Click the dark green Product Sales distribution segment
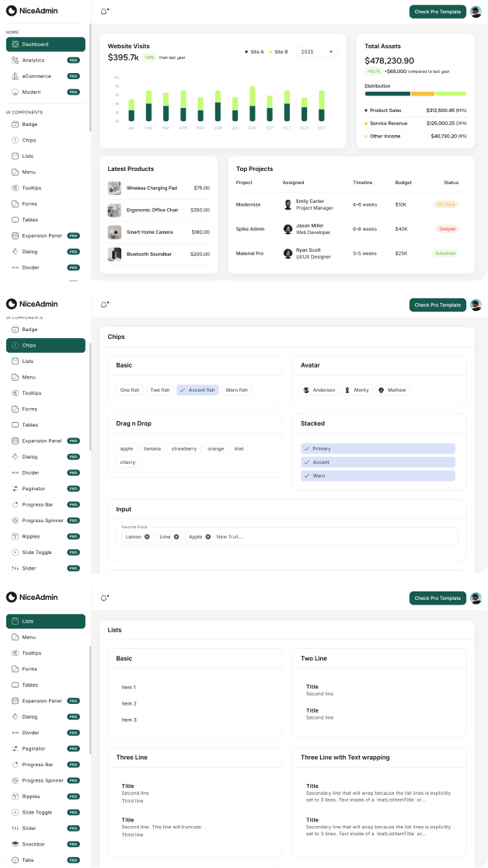This screenshot has width=488, height=868. [387, 93]
